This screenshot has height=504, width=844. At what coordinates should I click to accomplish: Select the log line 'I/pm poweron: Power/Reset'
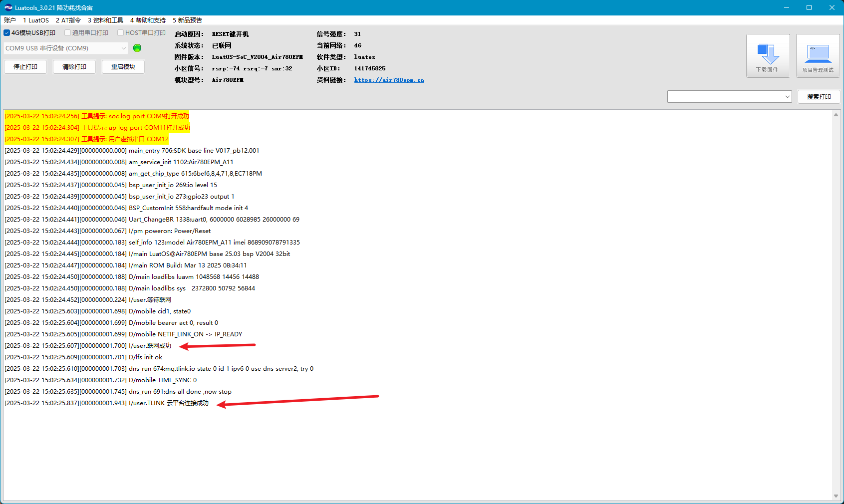click(108, 231)
